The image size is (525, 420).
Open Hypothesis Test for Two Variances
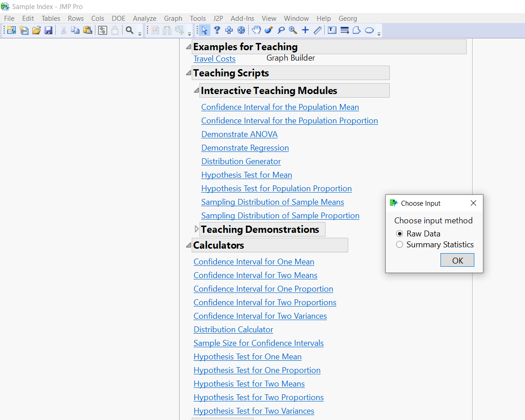click(x=254, y=411)
